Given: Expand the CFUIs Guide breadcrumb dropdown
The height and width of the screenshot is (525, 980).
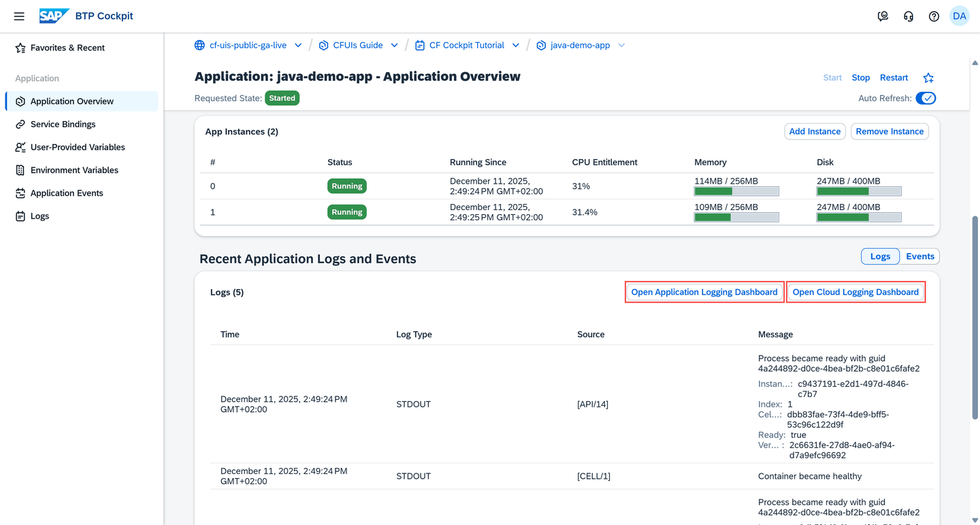Looking at the screenshot, I should tap(394, 46).
